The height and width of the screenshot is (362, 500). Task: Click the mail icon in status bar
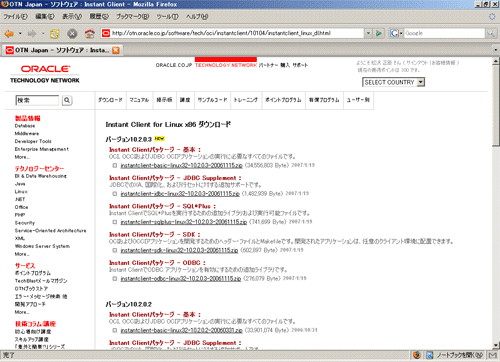(x=493, y=355)
